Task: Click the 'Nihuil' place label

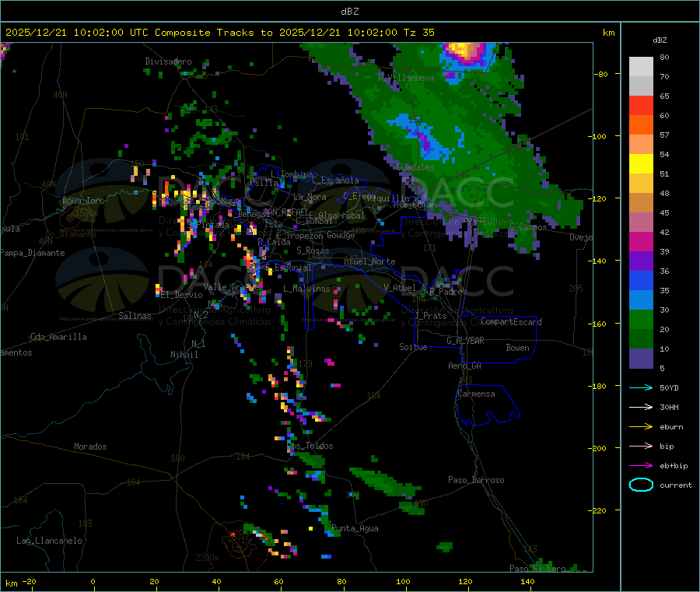Action: pos(184,355)
